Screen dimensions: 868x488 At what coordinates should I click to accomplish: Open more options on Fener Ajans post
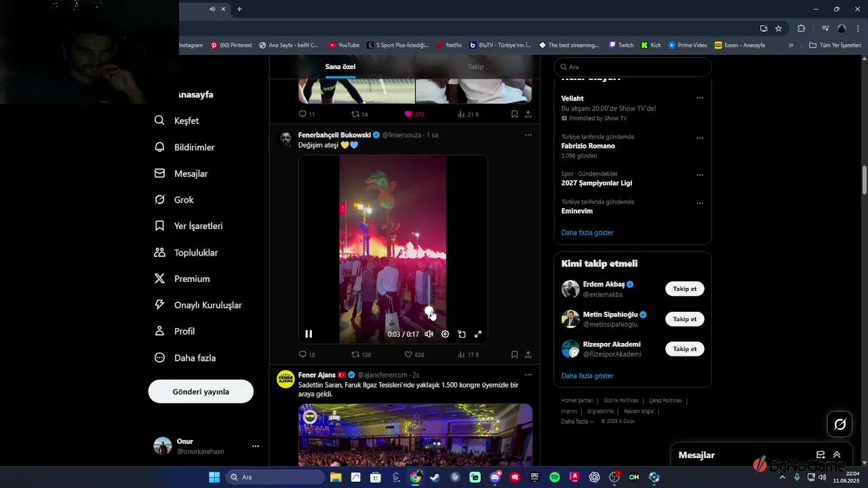(x=528, y=375)
